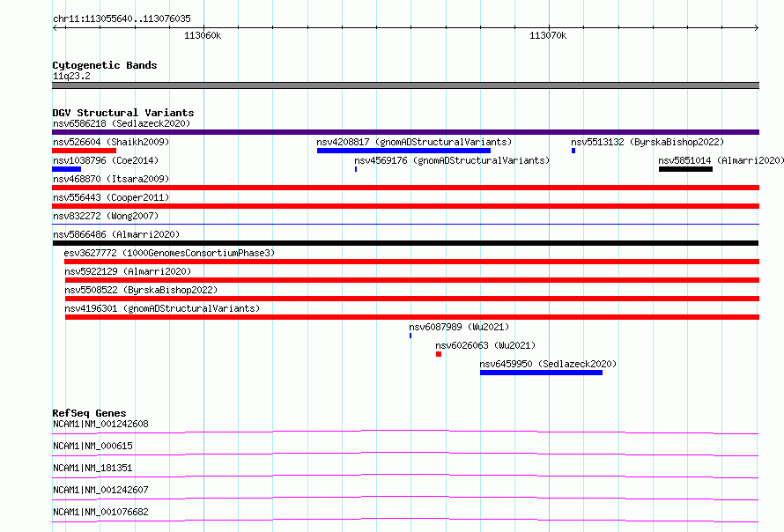This screenshot has height=532, width=784.
Task: Select nsv6026063 (Wu2021) variant label
Action: [485, 345]
